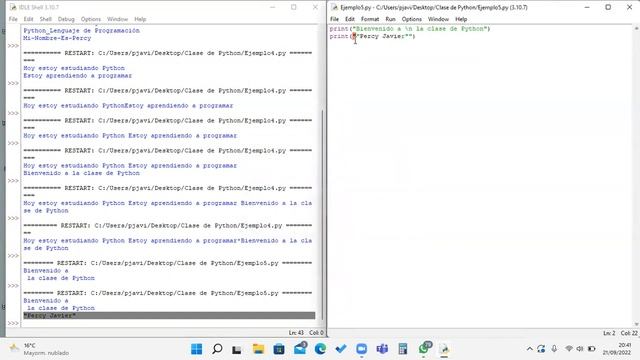Maximize the IDLE Shell window

click(x=293, y=7)
